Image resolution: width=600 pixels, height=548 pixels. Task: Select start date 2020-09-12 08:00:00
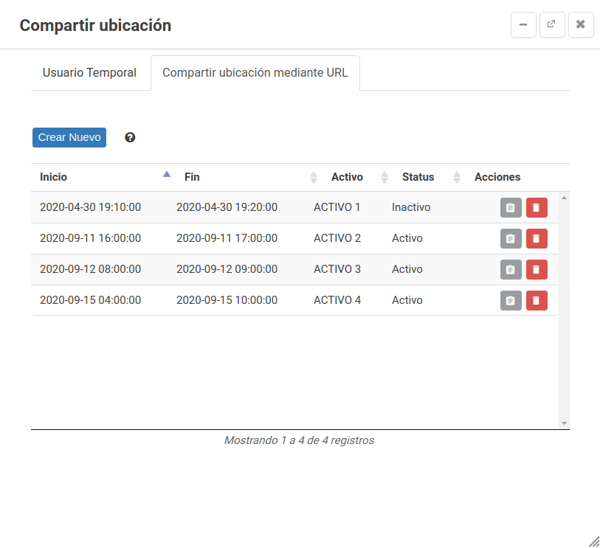click(90, 269)
